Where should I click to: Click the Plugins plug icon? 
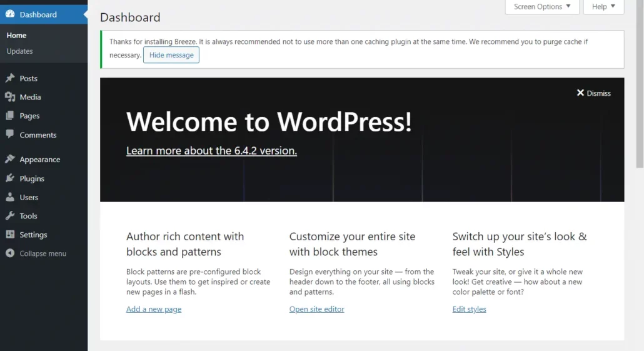click(x=10, y=178)
